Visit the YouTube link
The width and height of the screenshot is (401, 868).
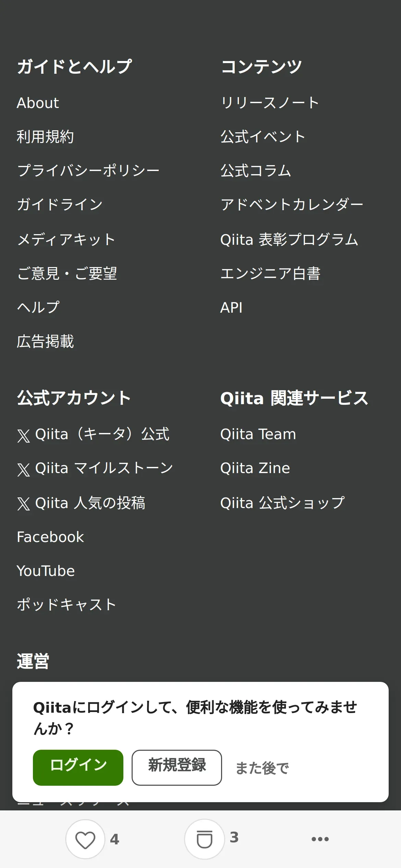46,571
